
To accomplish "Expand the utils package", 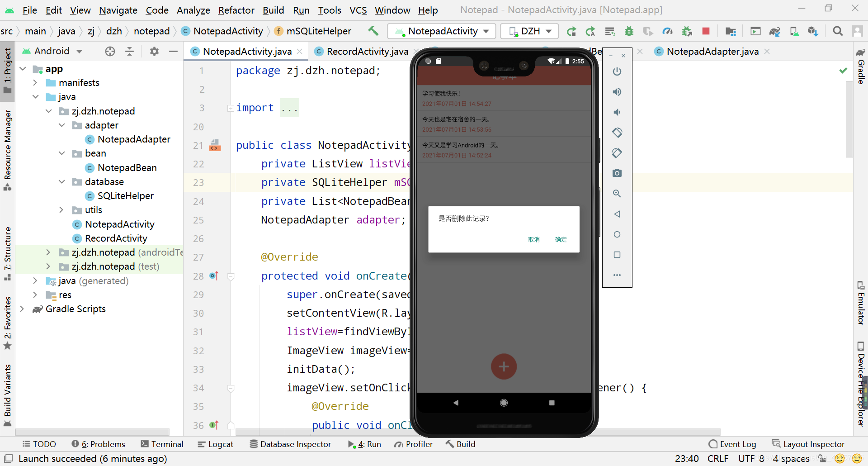I will [x=61, y=209].
